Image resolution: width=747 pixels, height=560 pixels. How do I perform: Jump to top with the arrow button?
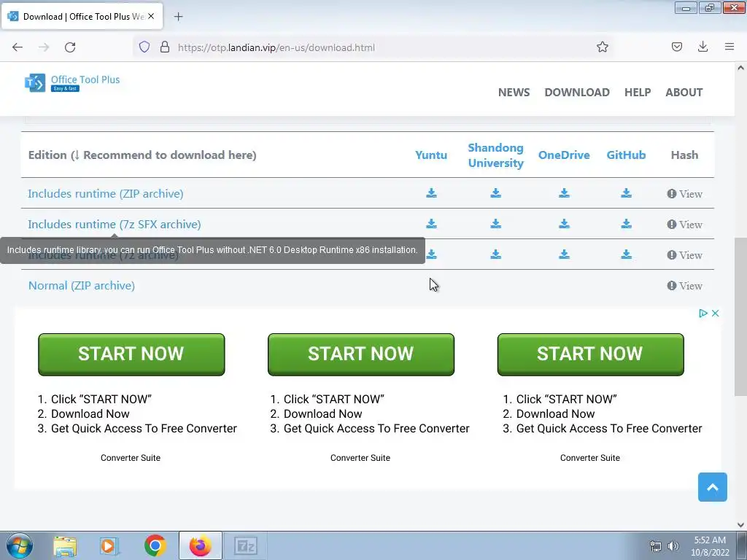712,487
